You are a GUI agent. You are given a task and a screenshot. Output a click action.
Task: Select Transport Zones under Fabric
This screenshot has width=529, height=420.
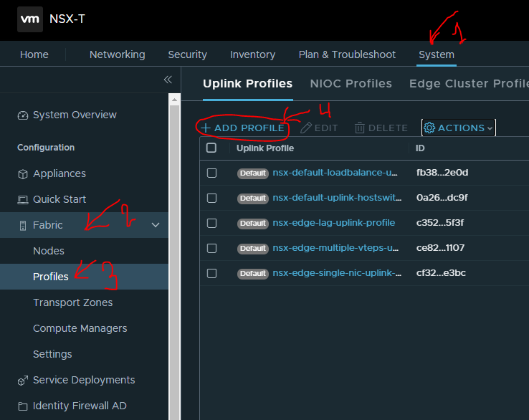[x=73, y=302]
